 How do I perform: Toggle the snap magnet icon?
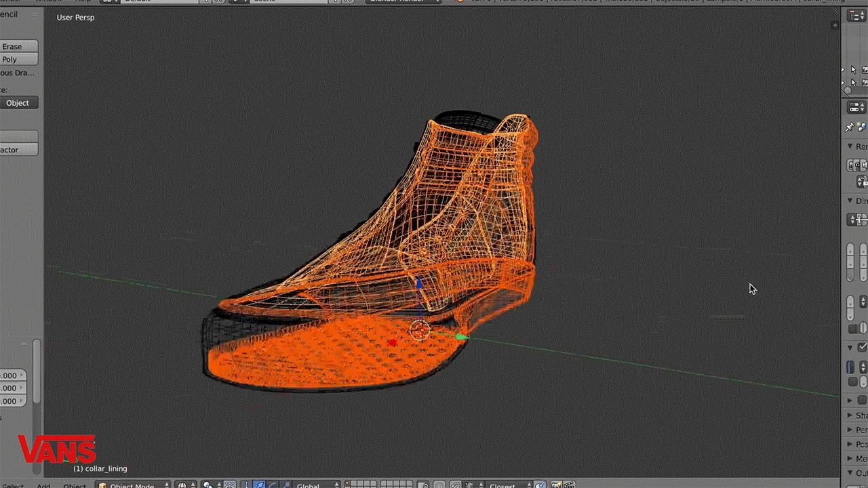coord(455,486)
